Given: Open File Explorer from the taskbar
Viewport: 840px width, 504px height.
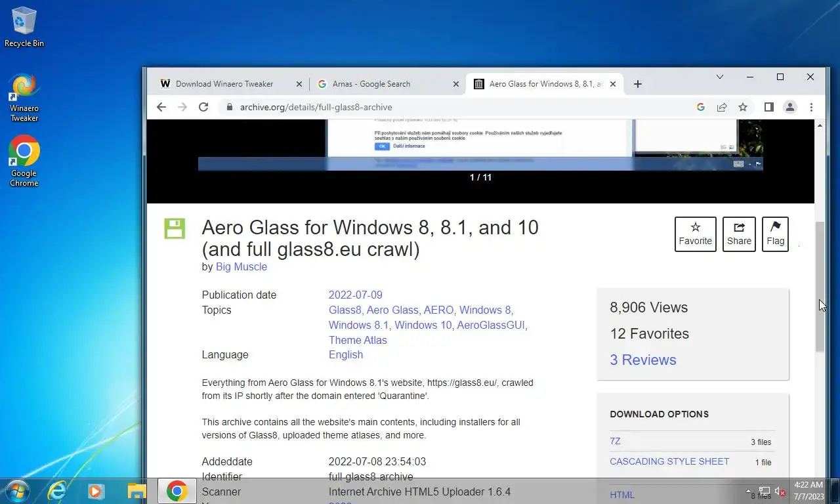Looking at the screenshot, I should click(136, 491).
